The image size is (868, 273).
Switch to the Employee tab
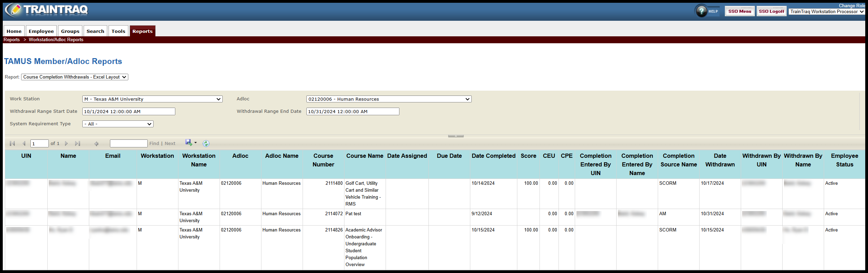pos(41,31)
